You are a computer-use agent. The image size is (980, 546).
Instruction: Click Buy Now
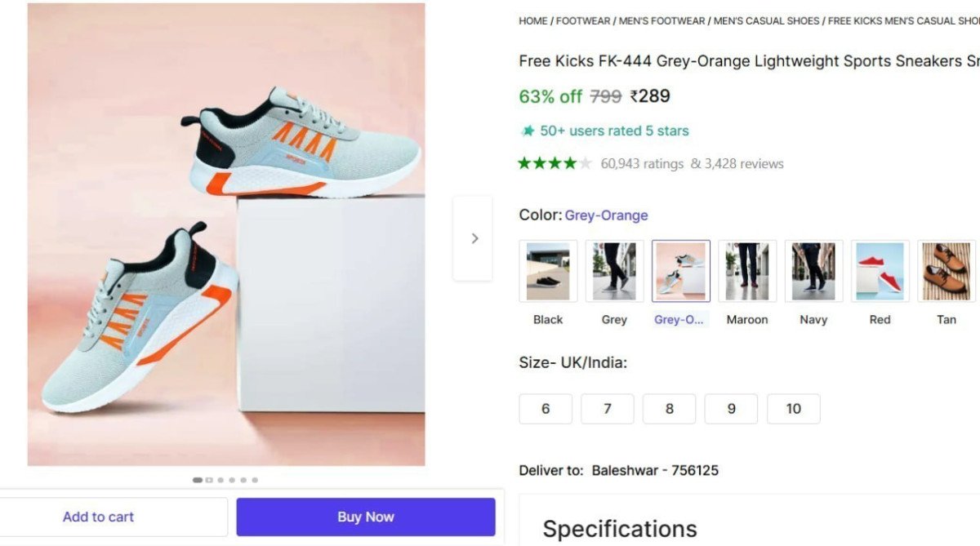365,516
